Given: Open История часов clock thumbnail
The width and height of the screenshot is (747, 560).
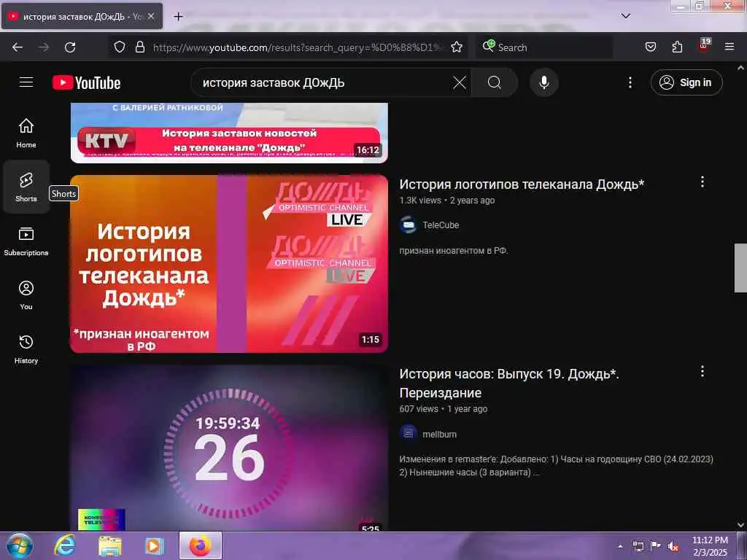Looking at the screenshot, I should (229, 448).
